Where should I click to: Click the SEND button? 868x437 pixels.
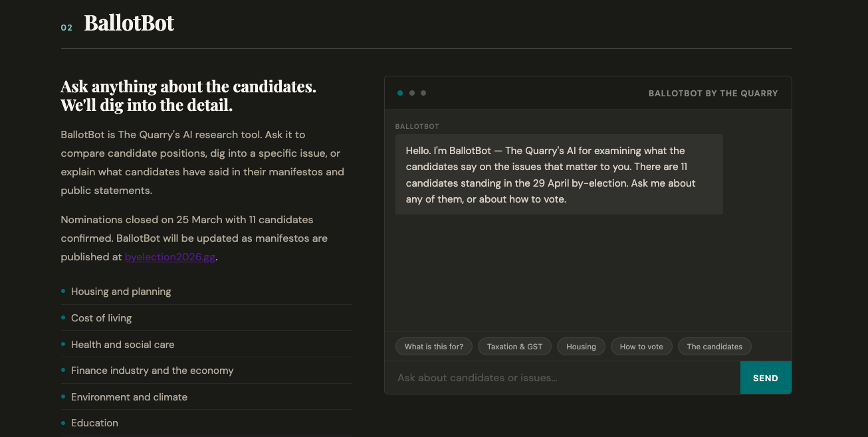coord(766,378)
